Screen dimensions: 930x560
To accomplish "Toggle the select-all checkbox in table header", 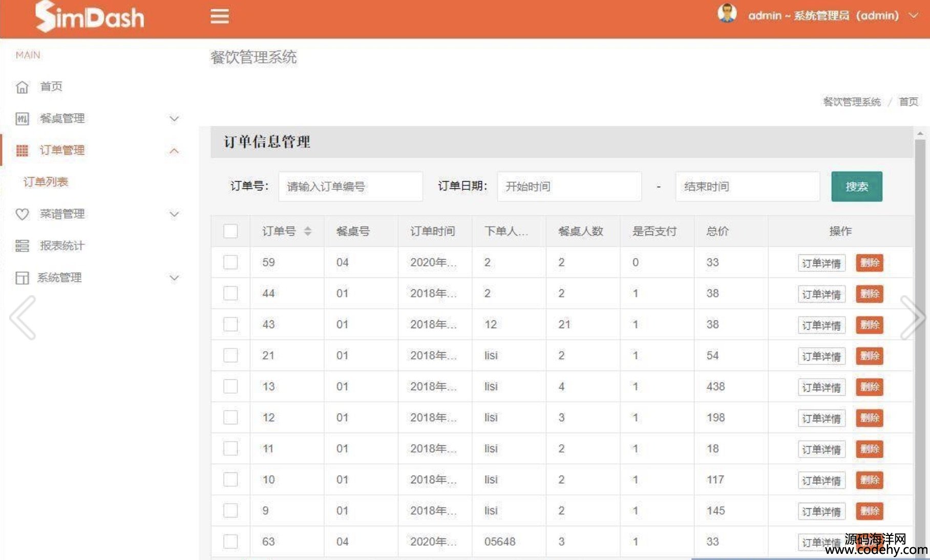I will click(x=230, y=231).
